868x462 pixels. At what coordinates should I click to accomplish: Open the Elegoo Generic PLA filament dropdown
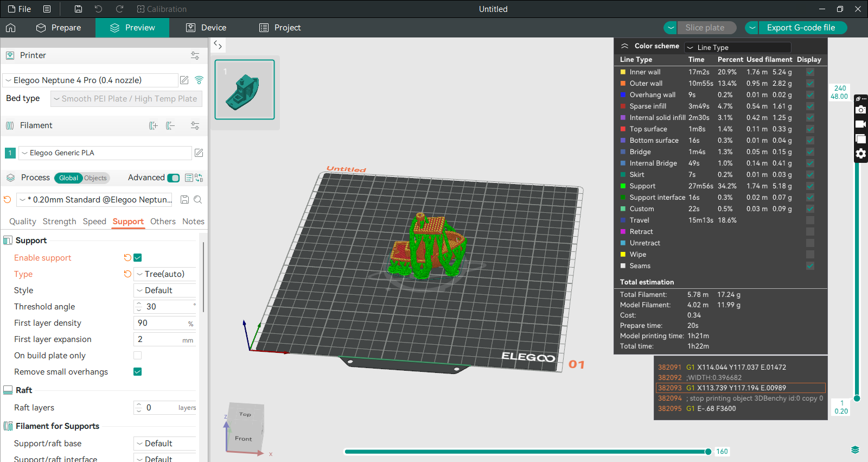point(105,153)
